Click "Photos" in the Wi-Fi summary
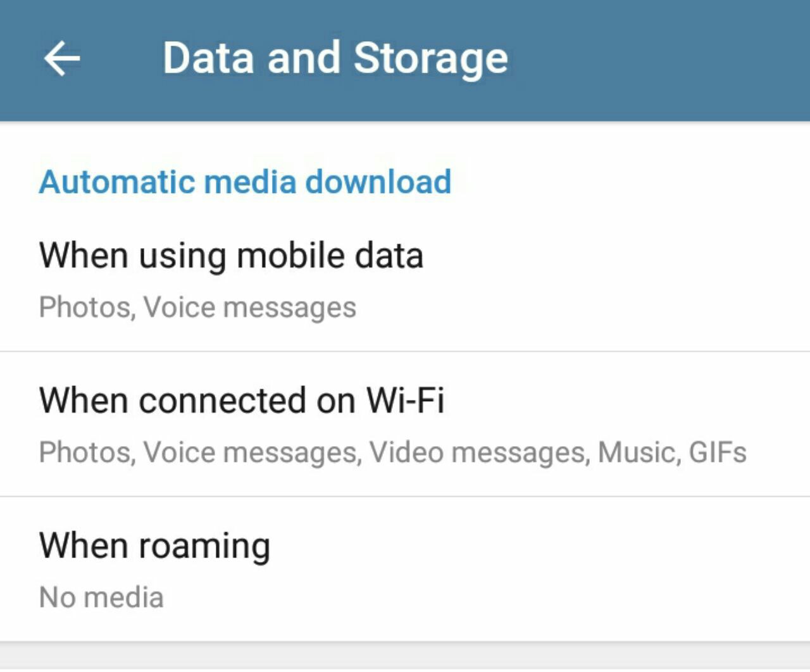 click(85, 452)
